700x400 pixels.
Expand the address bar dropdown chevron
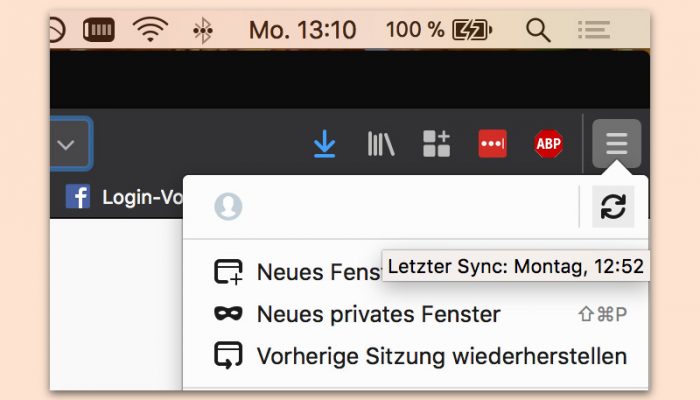point(66,145)
